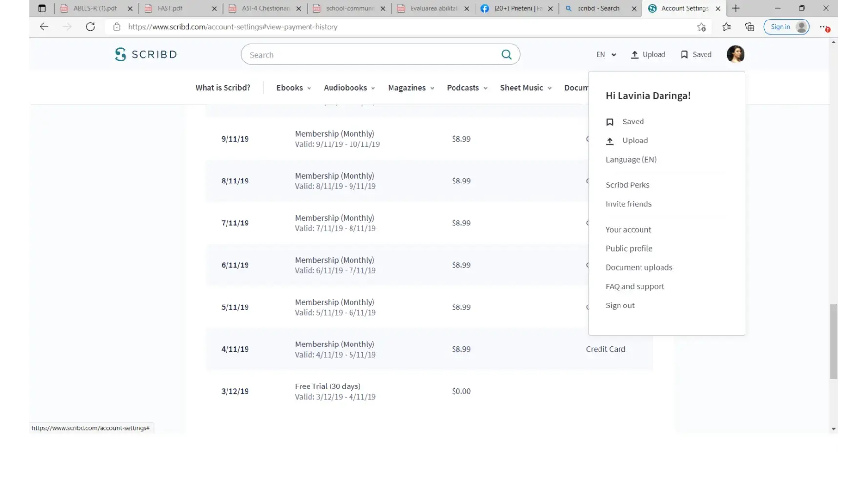The height and width of the screenshot is (488, 868).
Task: Open the Magazines dropdown
Action: 411,88
